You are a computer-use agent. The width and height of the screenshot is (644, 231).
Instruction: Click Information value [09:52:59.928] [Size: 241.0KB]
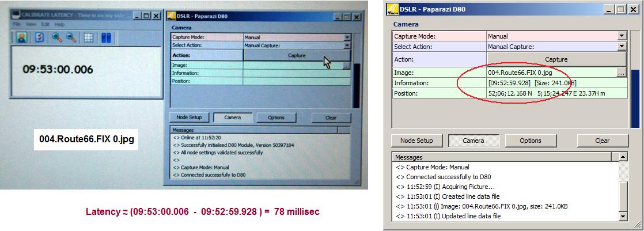[532, 83]
